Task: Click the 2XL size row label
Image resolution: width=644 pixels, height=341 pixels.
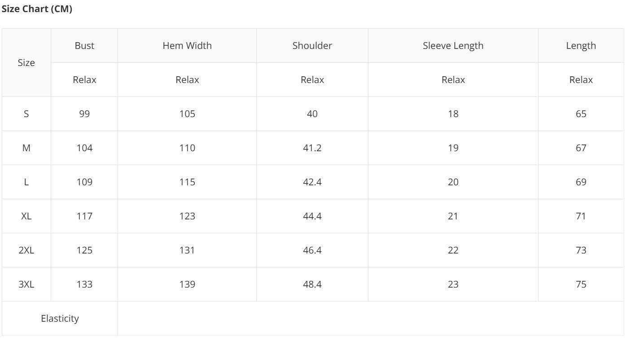Action: (26, 250)
